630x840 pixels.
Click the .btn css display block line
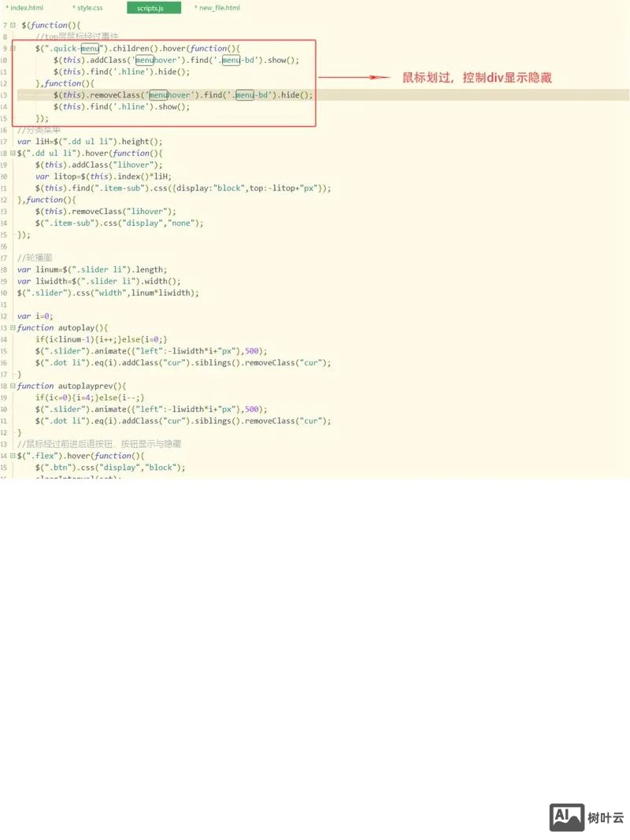click(110, 468)
